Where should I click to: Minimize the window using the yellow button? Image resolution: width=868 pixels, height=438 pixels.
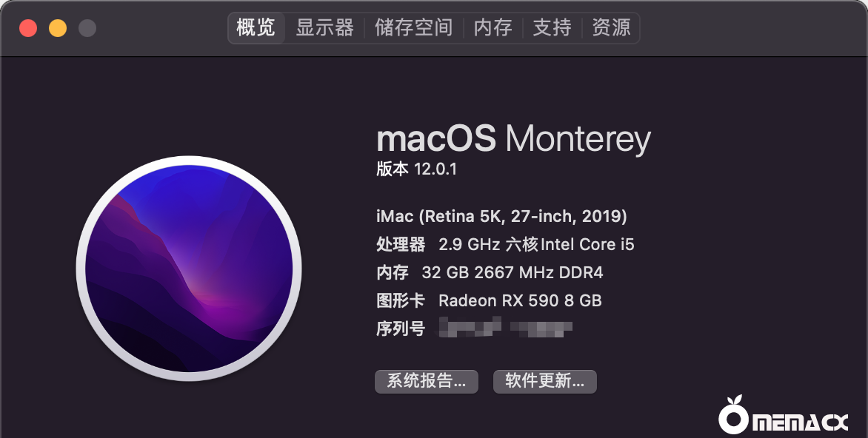[58, 29]
